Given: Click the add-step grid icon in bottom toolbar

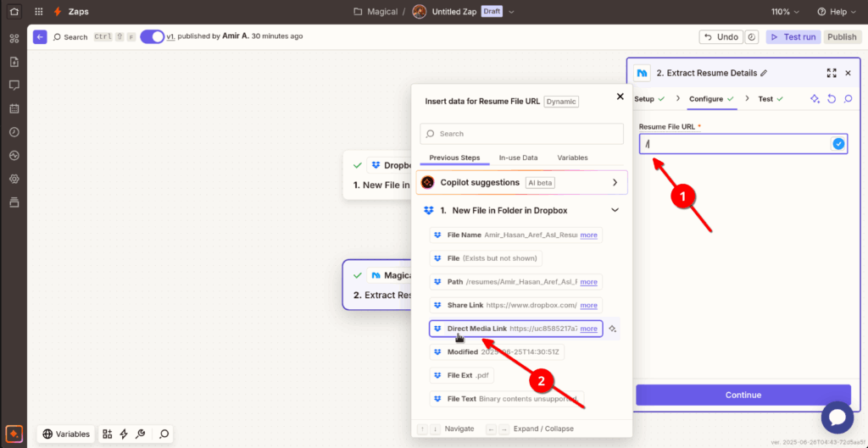Looking at the screenshot, I should [108, 434].
